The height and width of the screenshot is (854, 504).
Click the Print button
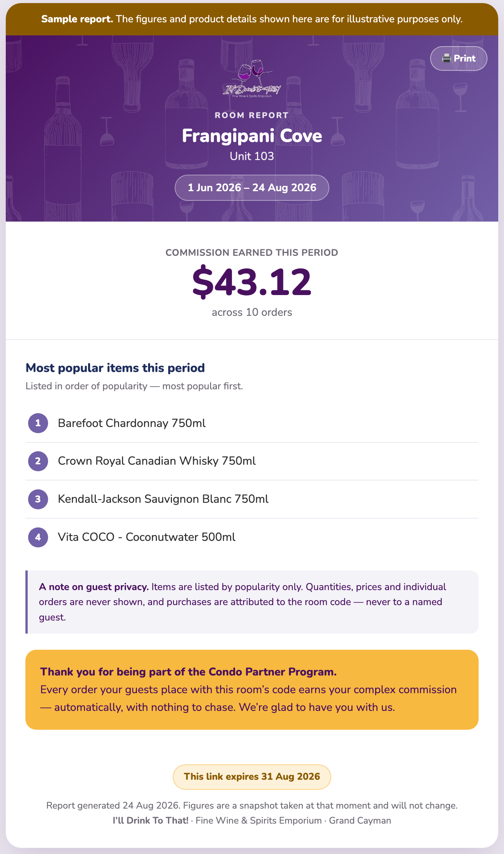pyautogui.click(x=459, y=58)
